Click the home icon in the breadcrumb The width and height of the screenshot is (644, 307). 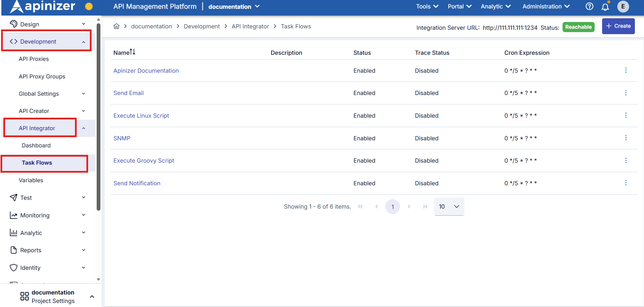coord(116,26)
